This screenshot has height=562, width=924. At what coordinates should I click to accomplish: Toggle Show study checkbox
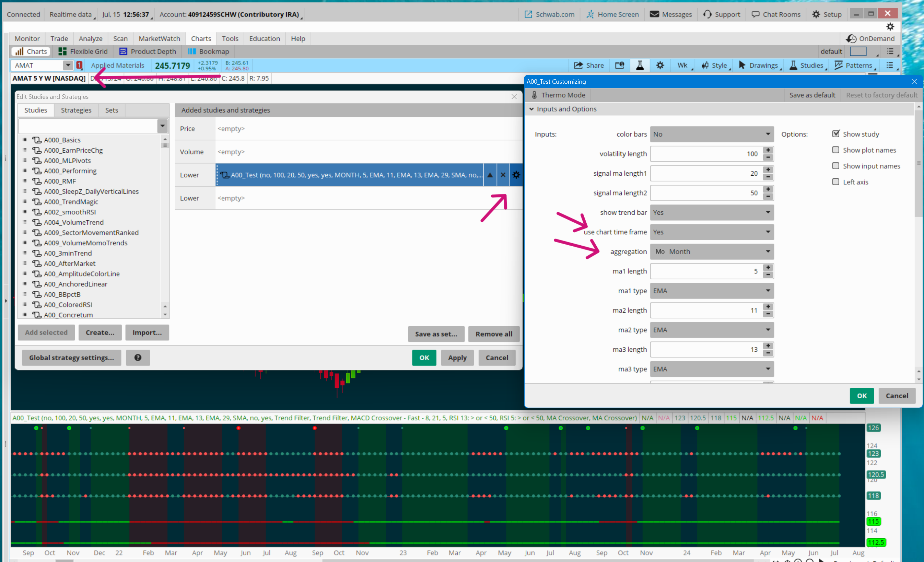point(835,134)
